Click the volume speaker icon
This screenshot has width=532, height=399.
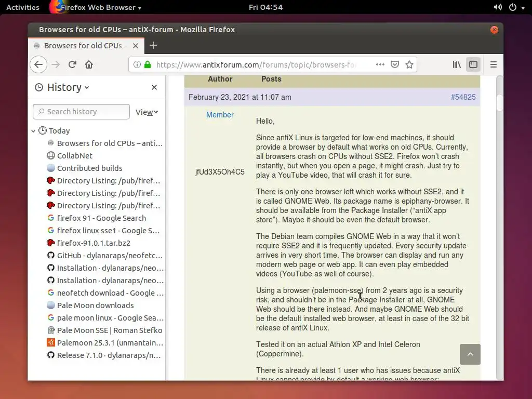[498, 7]
